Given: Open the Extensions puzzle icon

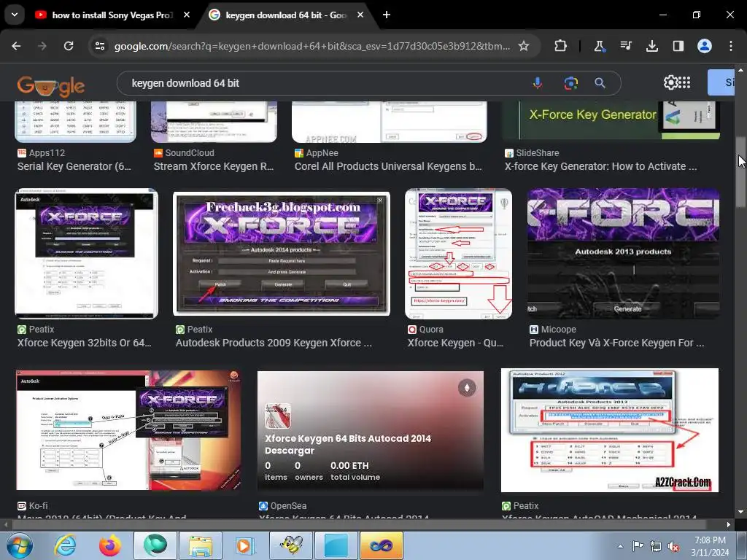Looking at the screenshot, I should tap(561, 46).
